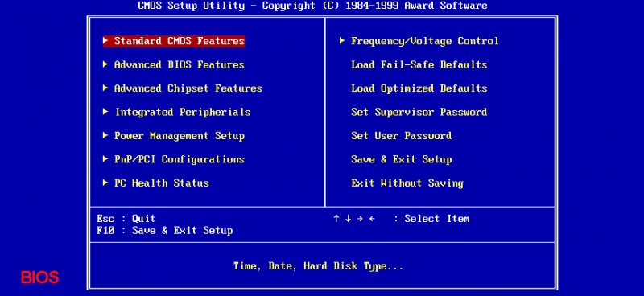This screenshot has width=644, height=296.
Task: Click arrow beside Advanced BIOS Features
Action: [105, 64]
